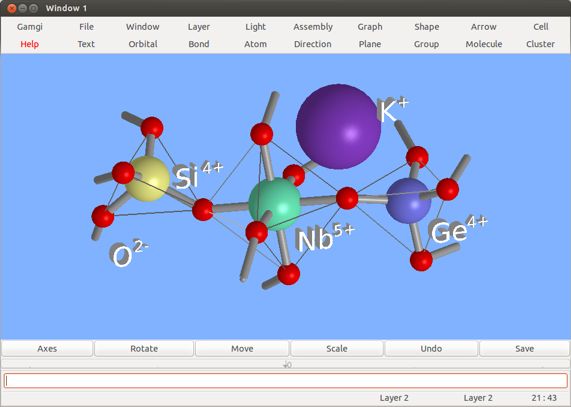Open the Bond menu
571x407 pixels.
[199, 44]
